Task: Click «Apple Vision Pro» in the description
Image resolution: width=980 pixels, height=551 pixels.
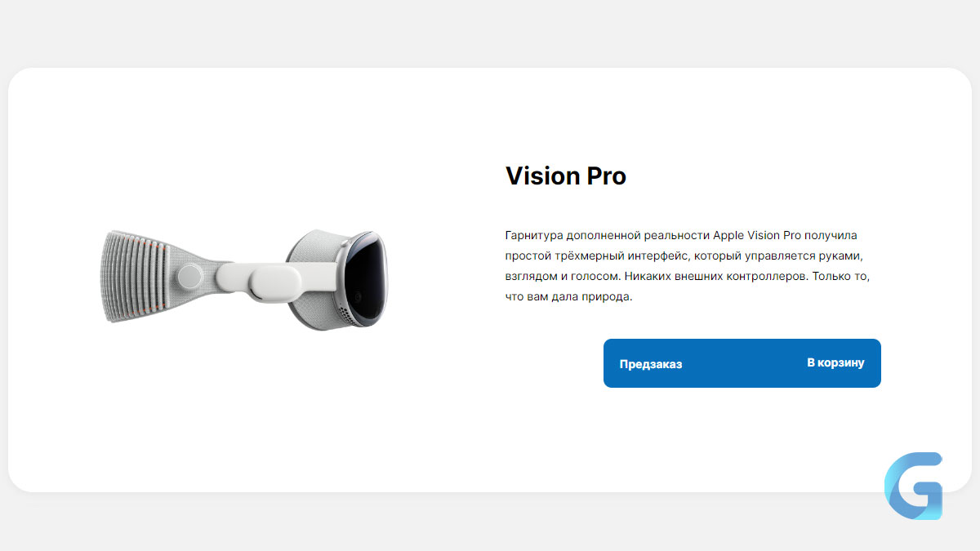Action: [x=757, y=235]
